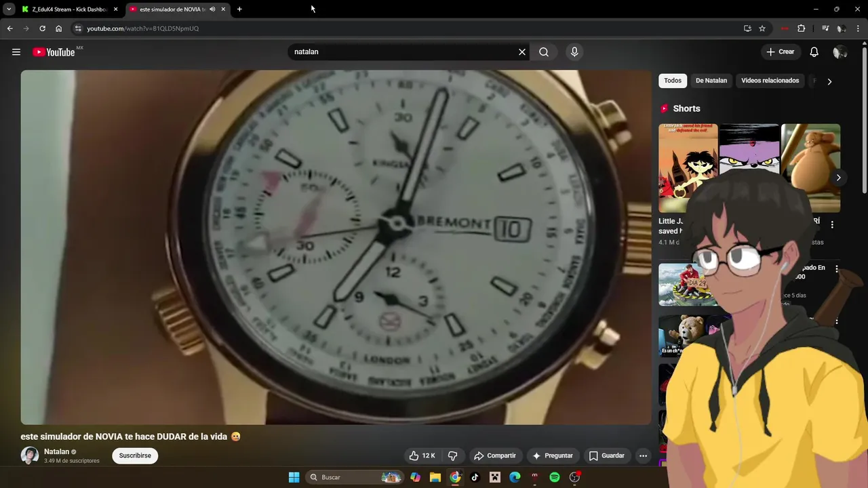The width and height of the screenshot is (868, 488).
Task: Click the browser address bar URL
Action: click(x=142, y=28)
